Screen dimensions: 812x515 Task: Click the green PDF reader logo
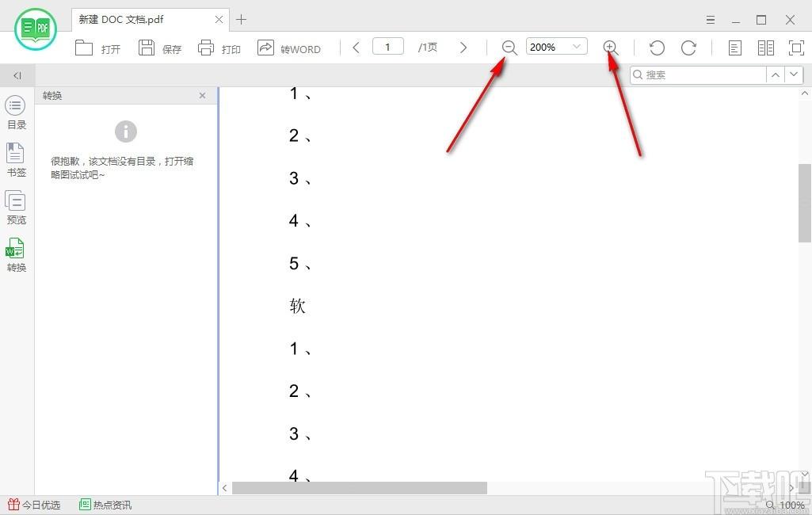[35, 29]
